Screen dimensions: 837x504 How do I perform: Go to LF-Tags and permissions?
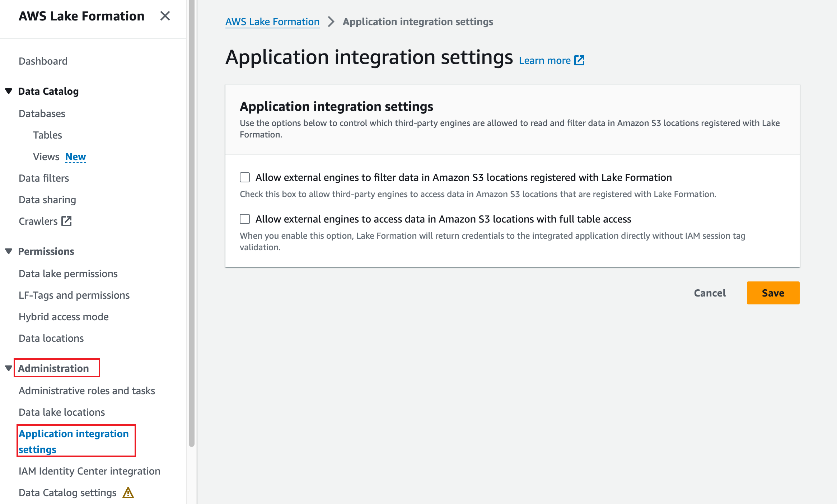click(74, 295)
